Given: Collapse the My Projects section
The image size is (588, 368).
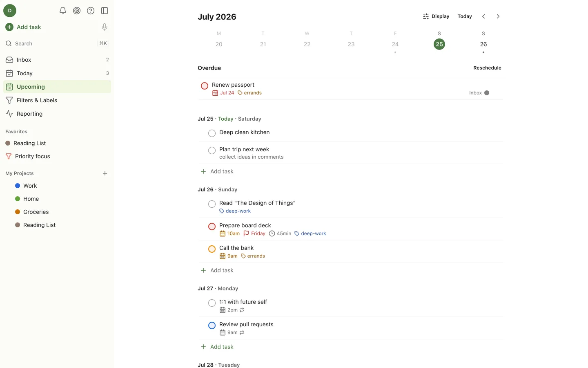Looking at the screenshot, I should [x=20, y=173].
